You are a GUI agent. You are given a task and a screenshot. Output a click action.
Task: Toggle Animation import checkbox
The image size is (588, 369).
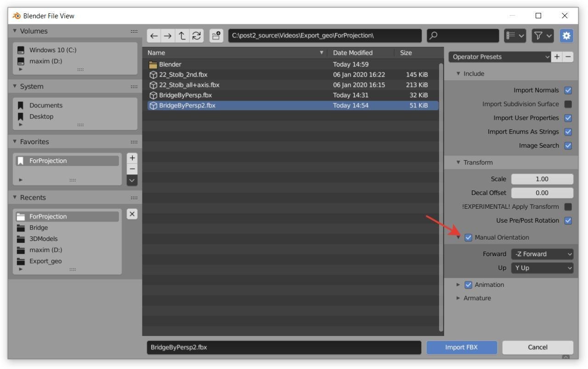469,285
